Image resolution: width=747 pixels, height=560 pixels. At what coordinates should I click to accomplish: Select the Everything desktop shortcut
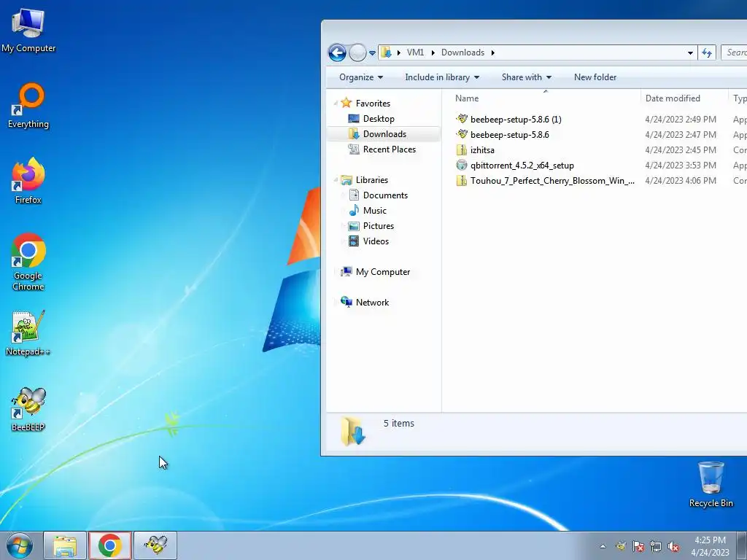click(28, 106)
